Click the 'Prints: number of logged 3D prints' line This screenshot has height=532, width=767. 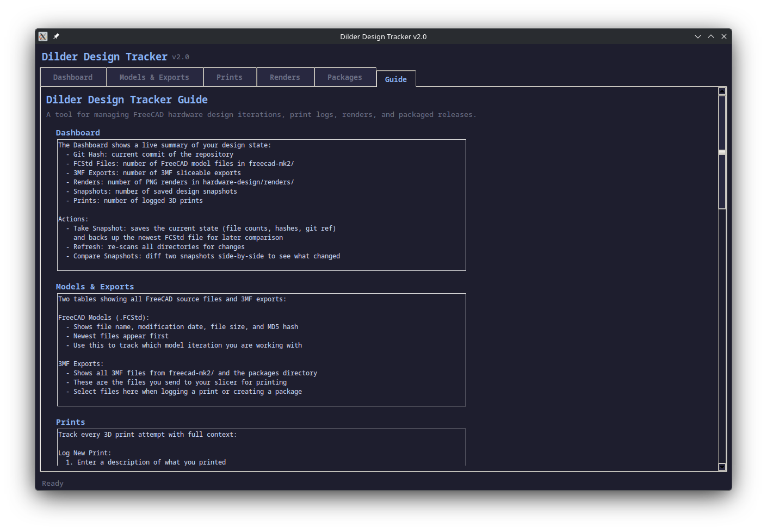click(x=134, y=201)
